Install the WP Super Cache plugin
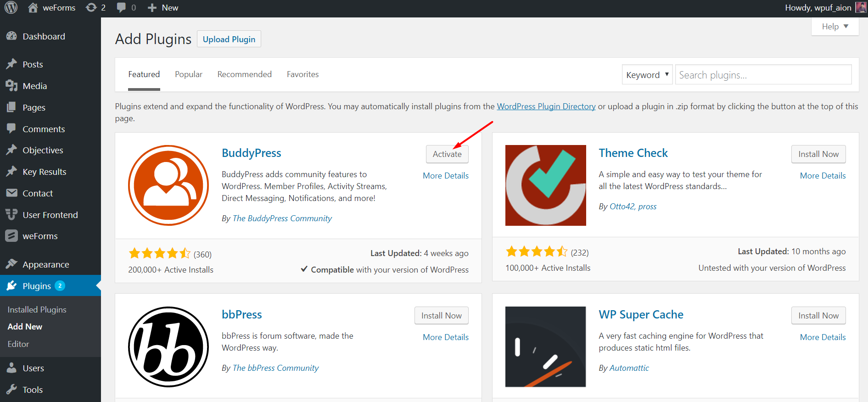This screenshot has width=868, height=402. 818,316
